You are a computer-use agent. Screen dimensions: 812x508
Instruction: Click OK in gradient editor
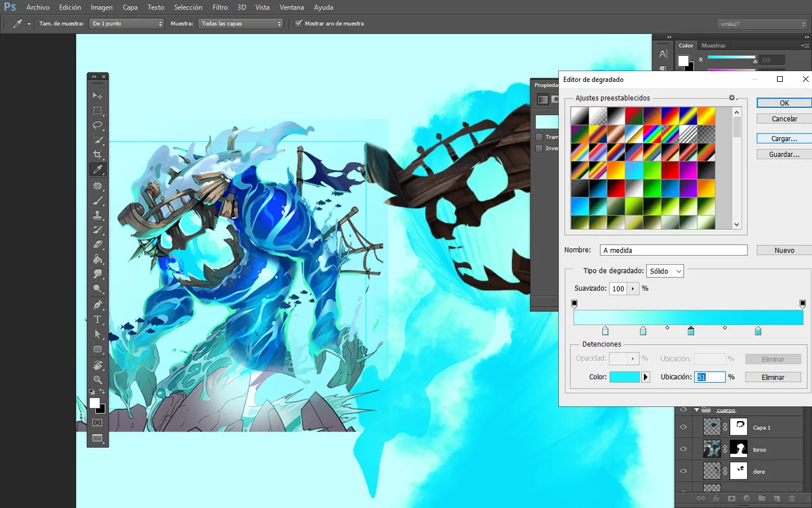784,103
